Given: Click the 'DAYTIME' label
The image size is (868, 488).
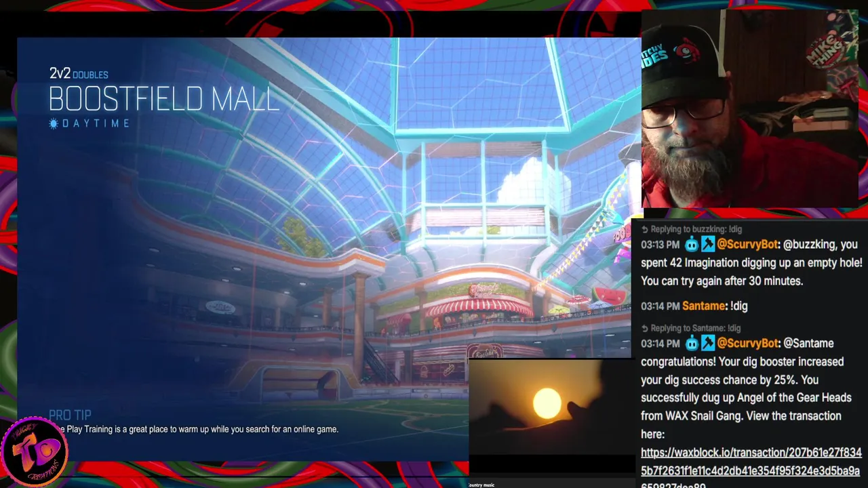Looking at the screenshot, I should point(96,123).
